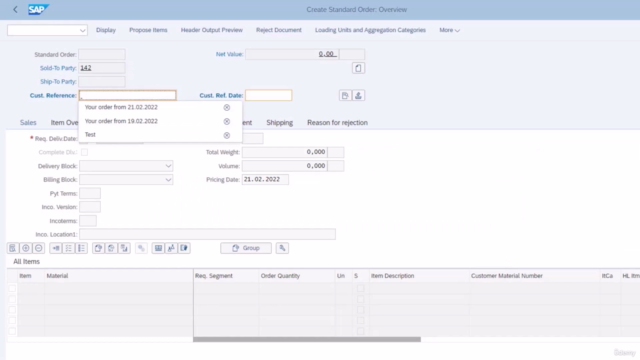Click the schedule lines table icon in item toolbar
The width and height of the screenshot is (640, 360).
pos(158,248)
